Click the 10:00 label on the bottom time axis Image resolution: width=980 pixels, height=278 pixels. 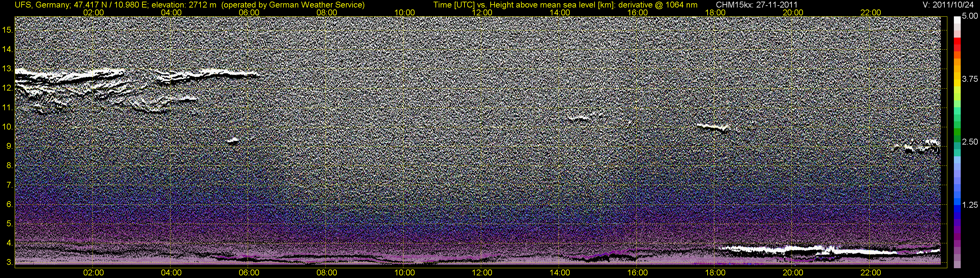(404, 273)
